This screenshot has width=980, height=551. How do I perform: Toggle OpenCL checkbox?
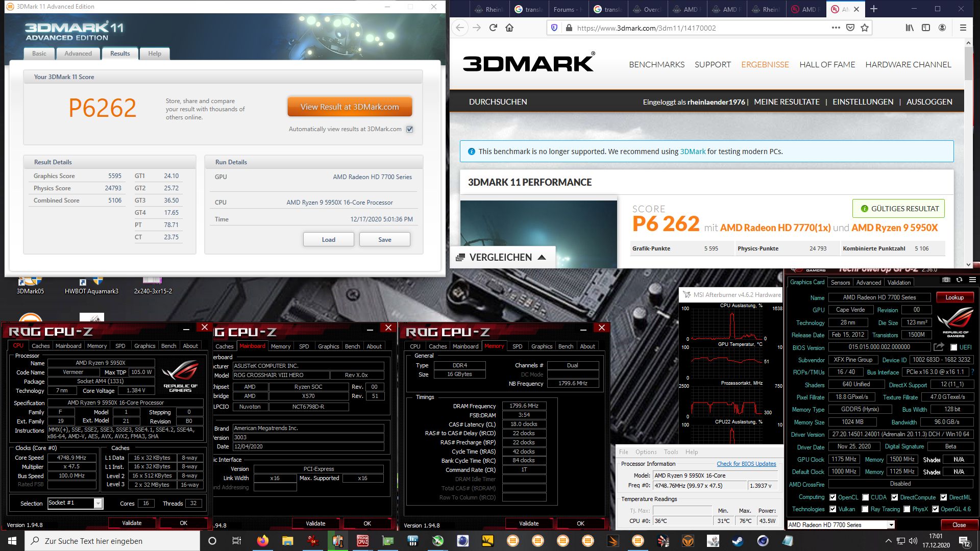tap(832, 497)
